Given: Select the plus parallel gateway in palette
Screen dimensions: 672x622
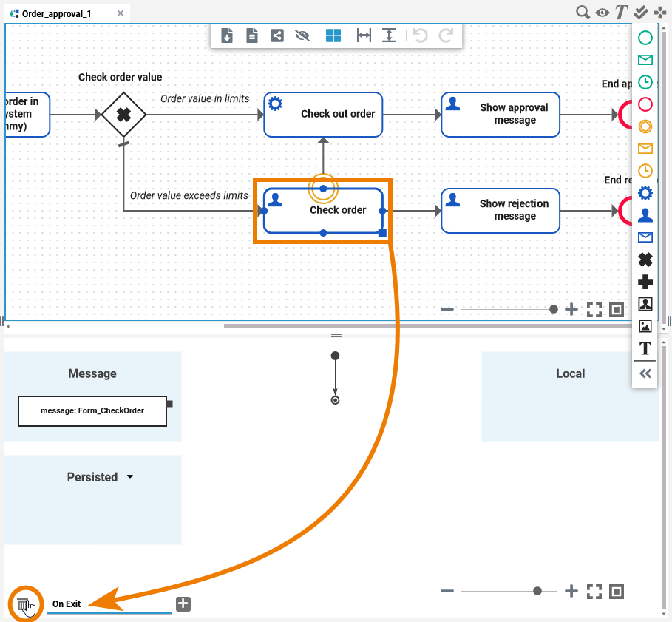Looking at the screenshot, I should point(645,282).
